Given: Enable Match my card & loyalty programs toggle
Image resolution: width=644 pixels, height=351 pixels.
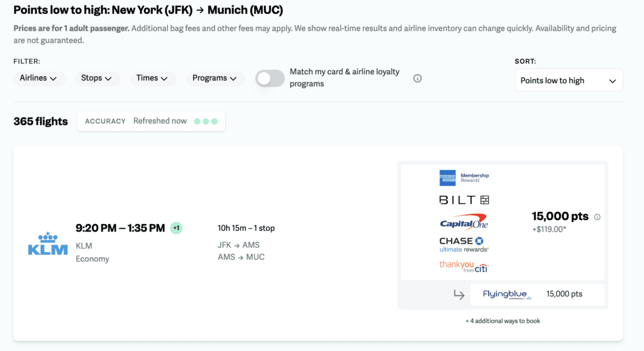Looking at the screenshot, I should coord(270,79).
